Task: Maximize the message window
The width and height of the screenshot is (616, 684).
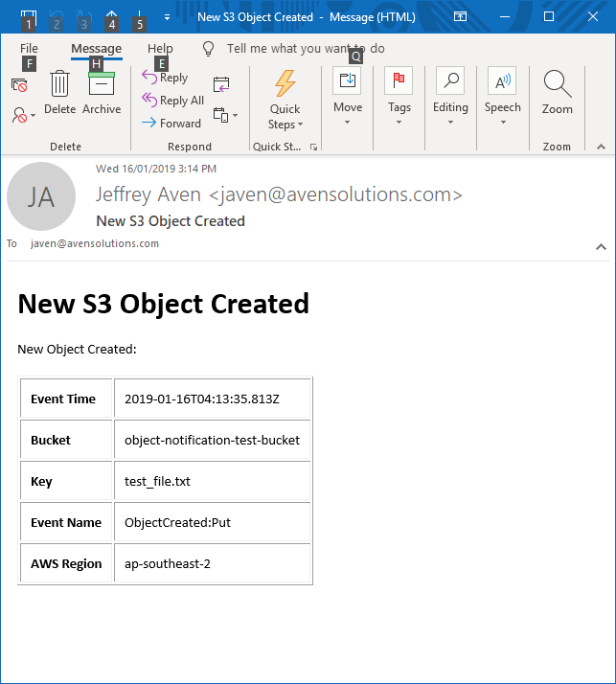Action: coord(549,16)
